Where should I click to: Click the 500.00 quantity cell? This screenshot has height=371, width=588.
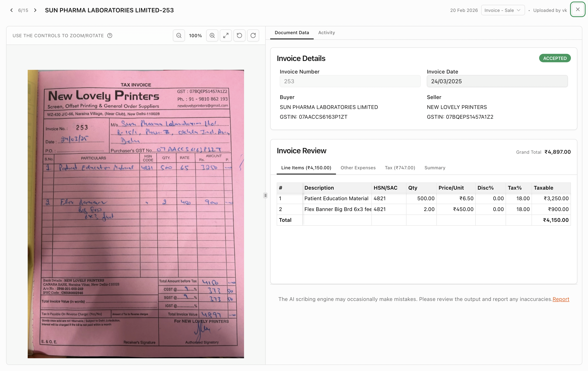pyautogui.click(x=421, y=198)
